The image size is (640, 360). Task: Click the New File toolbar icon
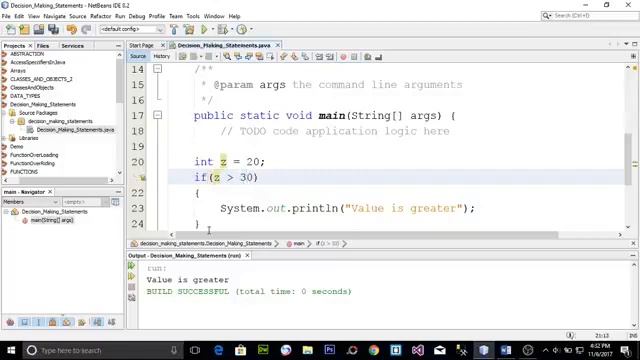click(x=11, y=29)
